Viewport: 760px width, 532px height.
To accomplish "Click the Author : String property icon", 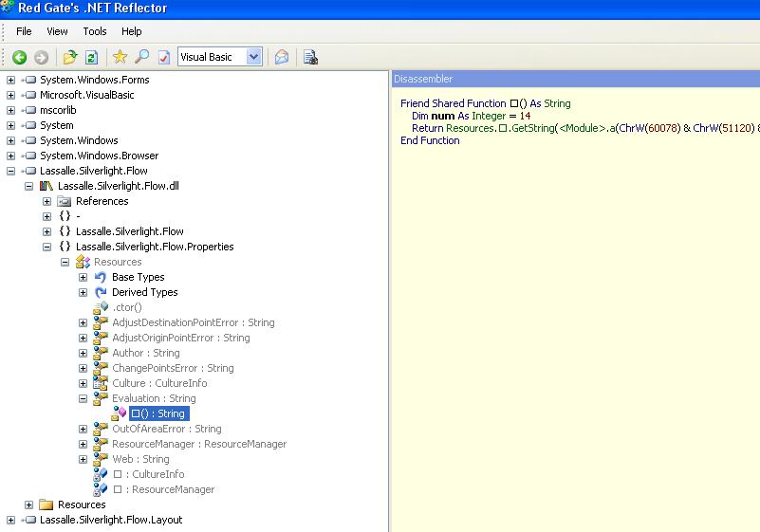I will (101, 352).
